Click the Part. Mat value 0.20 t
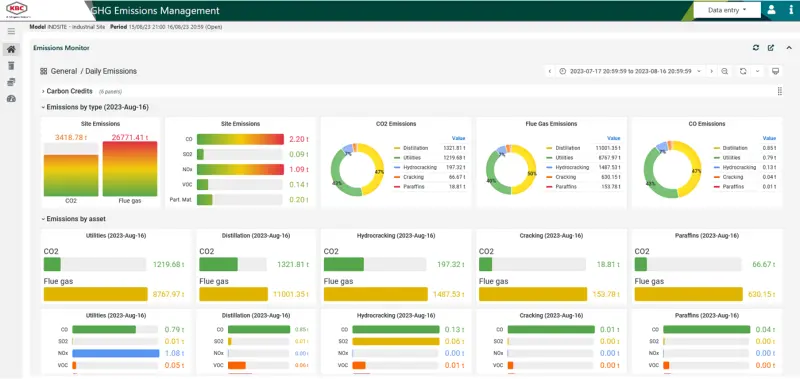The height and width of the screenshot is (379, 800). [x=299, y=200]
